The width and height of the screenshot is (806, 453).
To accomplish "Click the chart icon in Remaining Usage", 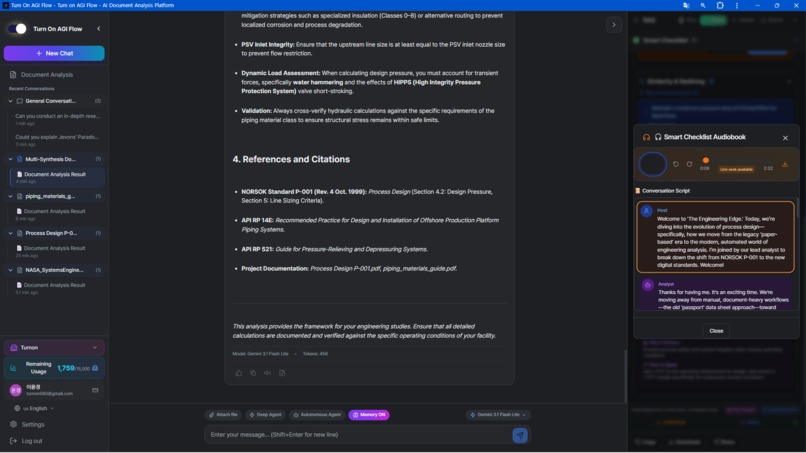I will [13, 368].
